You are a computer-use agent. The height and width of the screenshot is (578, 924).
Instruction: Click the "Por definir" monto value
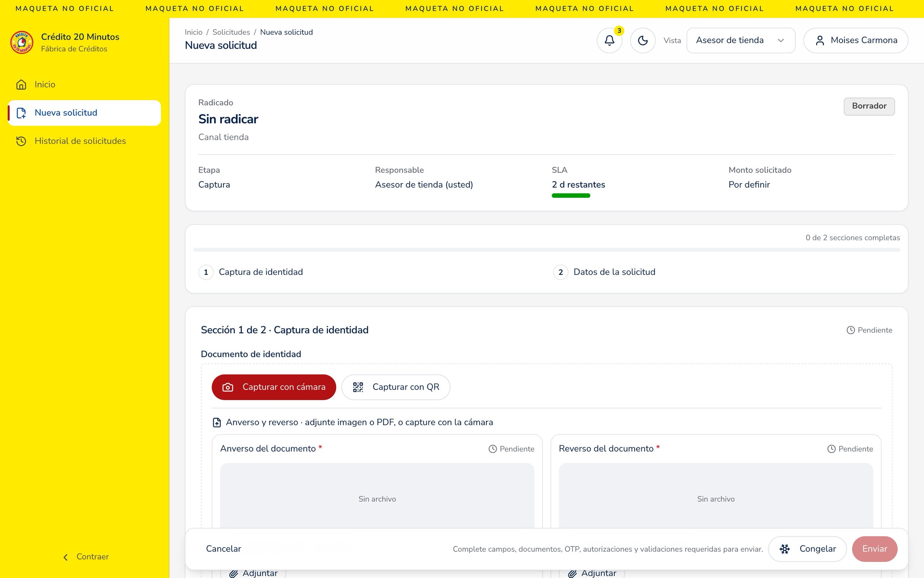[749, 185]
